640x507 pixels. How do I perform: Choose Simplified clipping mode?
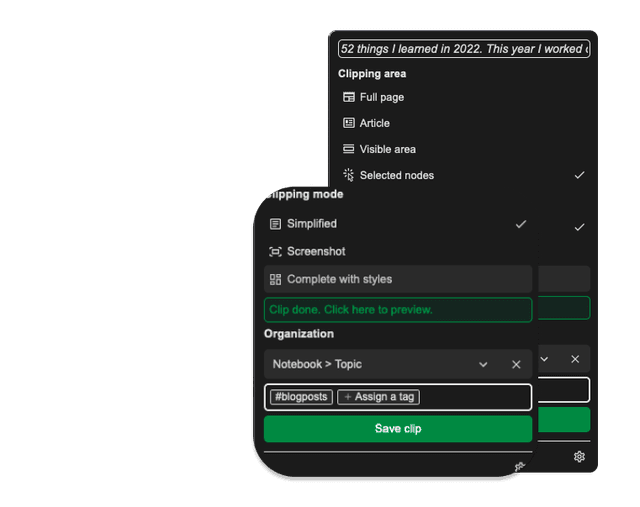[x=398, y=224]
